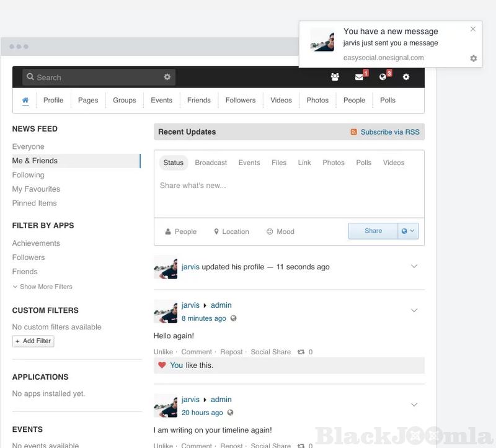Open the Groups menu item
Viewport: 496px width, 448px height.
pyautogui.click(x=124, y=100)
